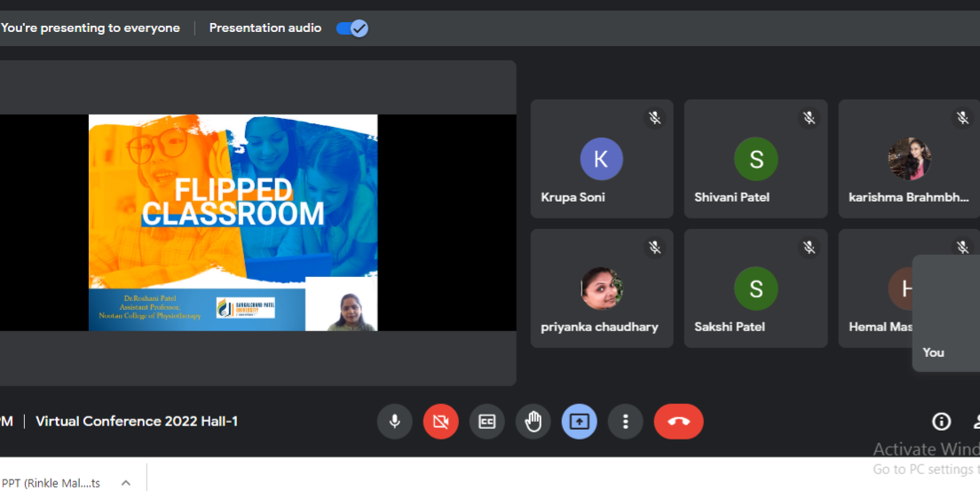Click the presenter video inset on the slide
The width and height of the screenshot is (980, 491).
[x=341, y=304]
